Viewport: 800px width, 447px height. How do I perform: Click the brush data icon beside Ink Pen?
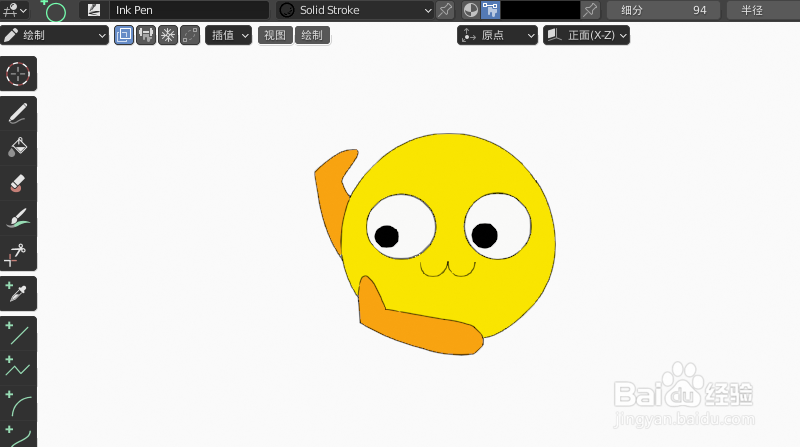point(94,10)
